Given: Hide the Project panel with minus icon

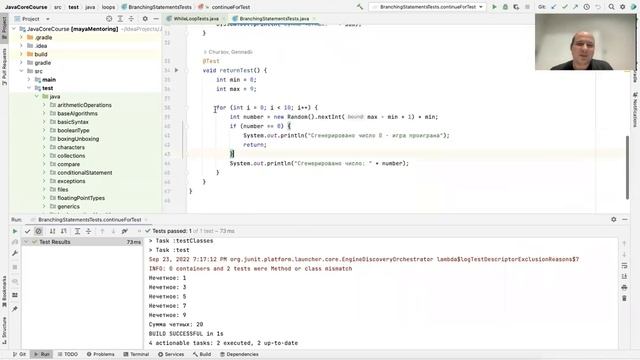Looking at the screenshot, I should tap(156, 19).
